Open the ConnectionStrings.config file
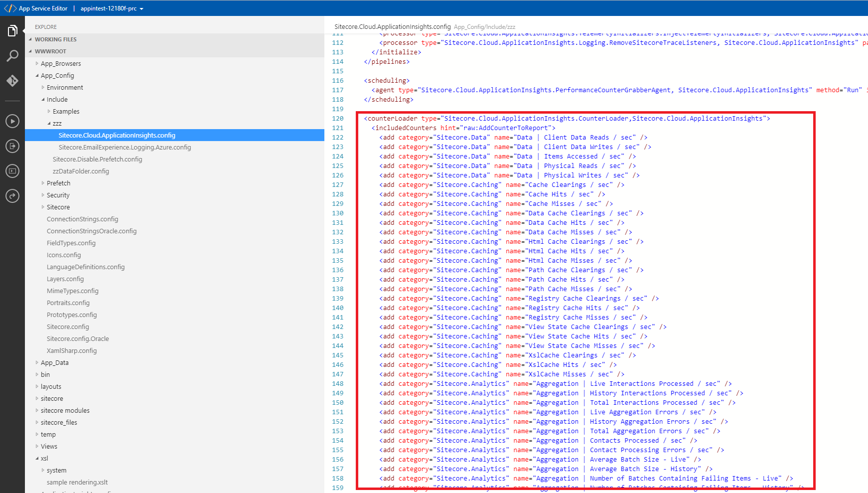This screenshot has height=493, width=868. (83, 219)
